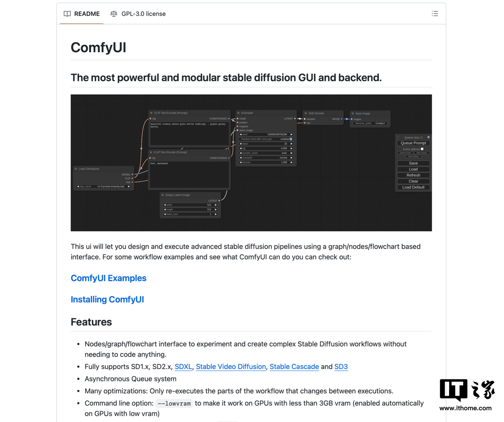The image size is (504, 422).
Task: Click the MODEL output socket on Load Checkpoint
Action: pos(132,174)
